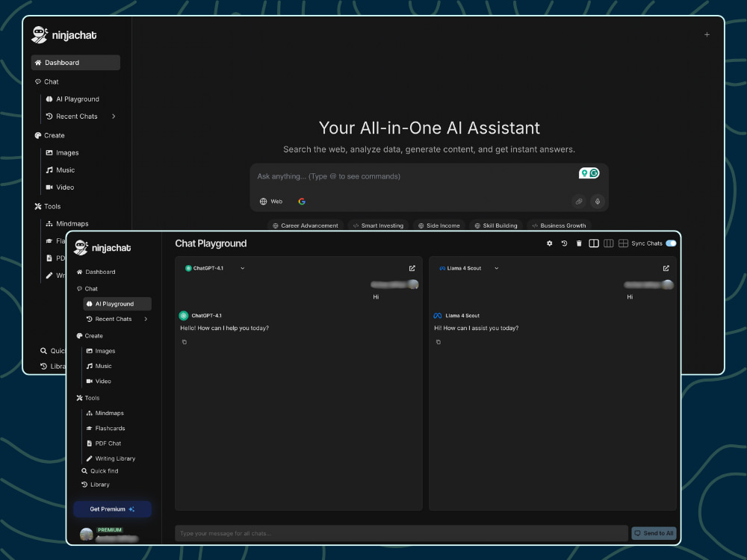747x560 pixels.
Task: Select Business Growth suggestion chip
Action: pyautogui.click(x=559, y=225)
